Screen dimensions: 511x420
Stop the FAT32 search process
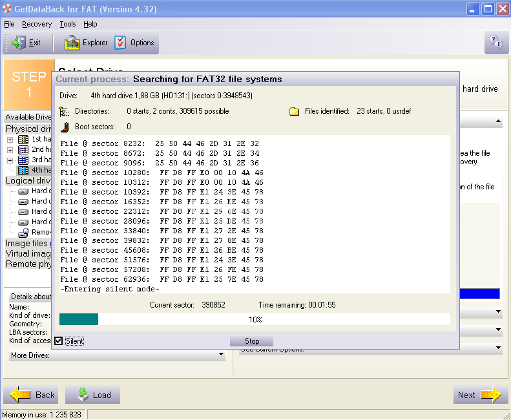click(252, 341)
